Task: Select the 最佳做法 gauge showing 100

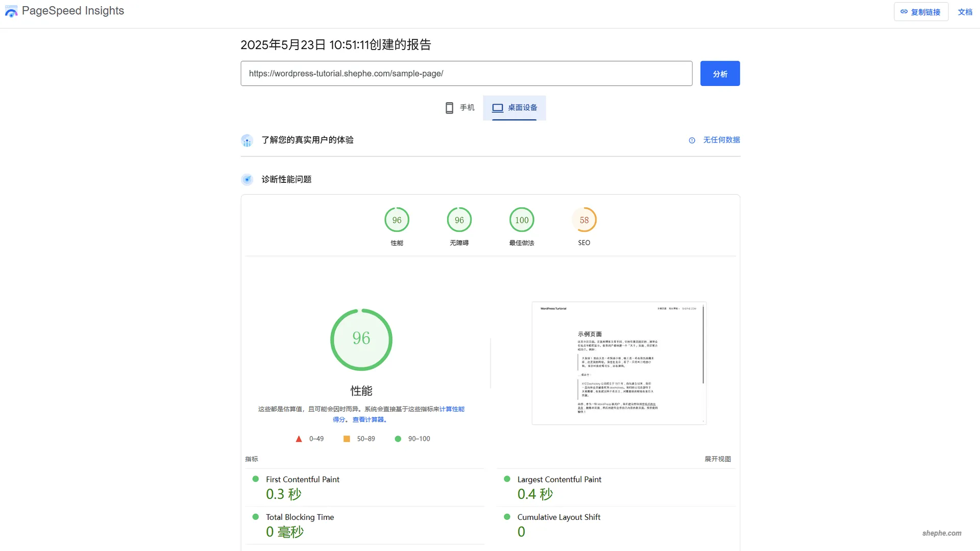Action: [x=521, y=220]
